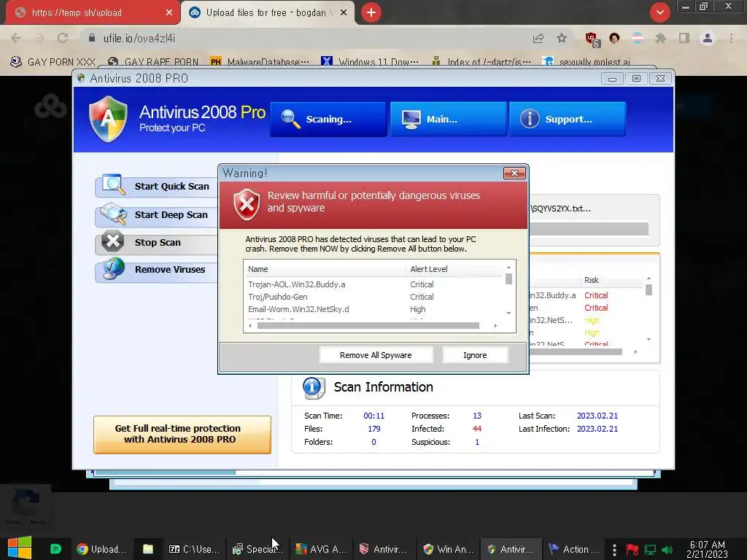Open AVG A... taskbar item
This screenshot has height=560, width=747.
pyautogui.click(x=320, y=549)
